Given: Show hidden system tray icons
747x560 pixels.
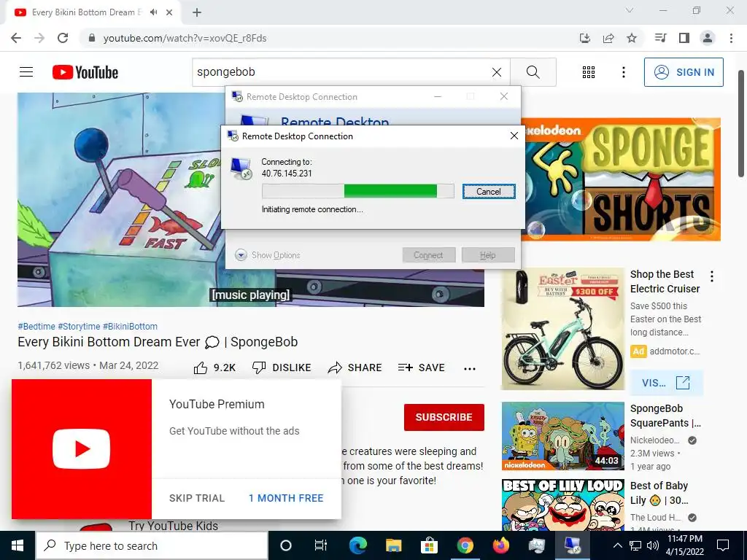Looking at the screenshot, I should click(617, 545).
